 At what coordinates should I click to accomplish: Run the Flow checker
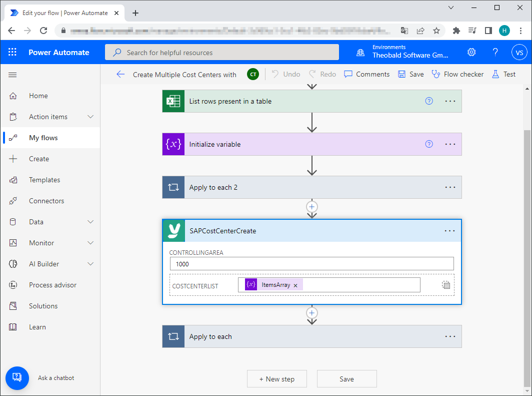[457, 75]
